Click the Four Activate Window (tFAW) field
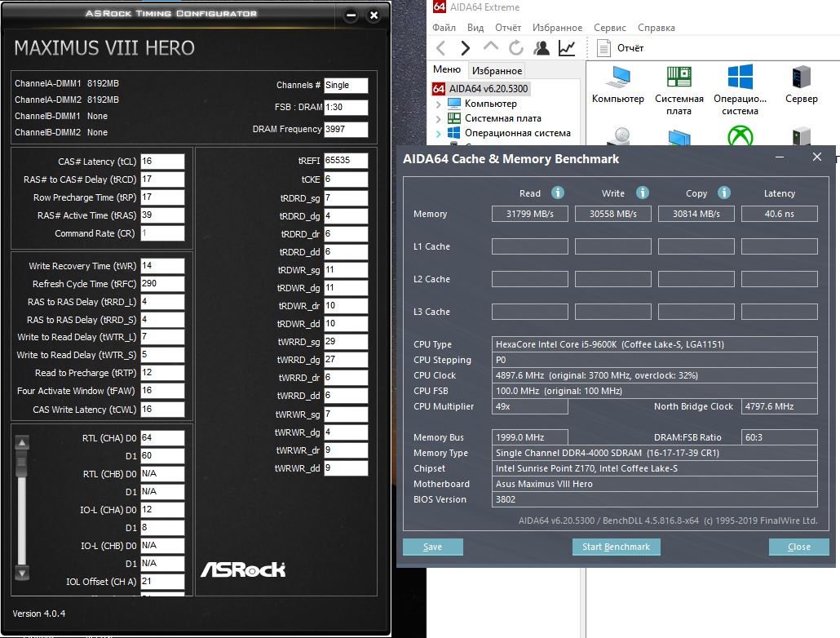This screenshot has height=638, width=840. click(163, 391)
